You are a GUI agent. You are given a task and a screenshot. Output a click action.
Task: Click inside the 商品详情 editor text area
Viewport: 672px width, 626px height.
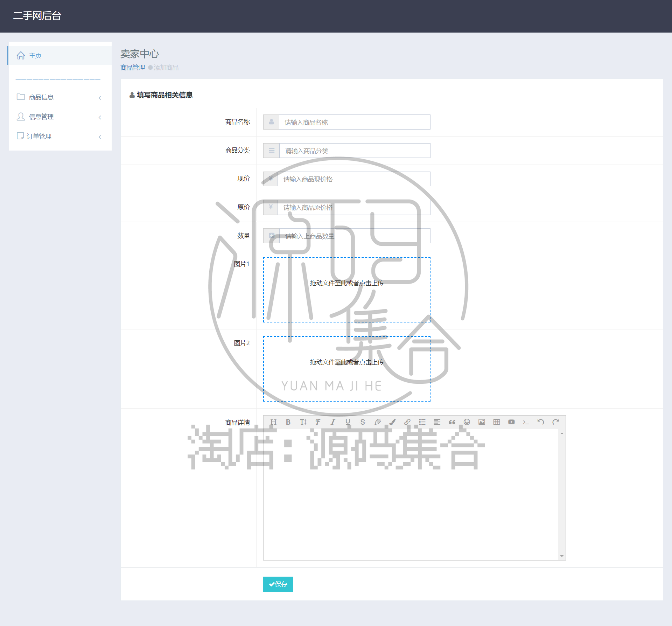pos(411,494)
